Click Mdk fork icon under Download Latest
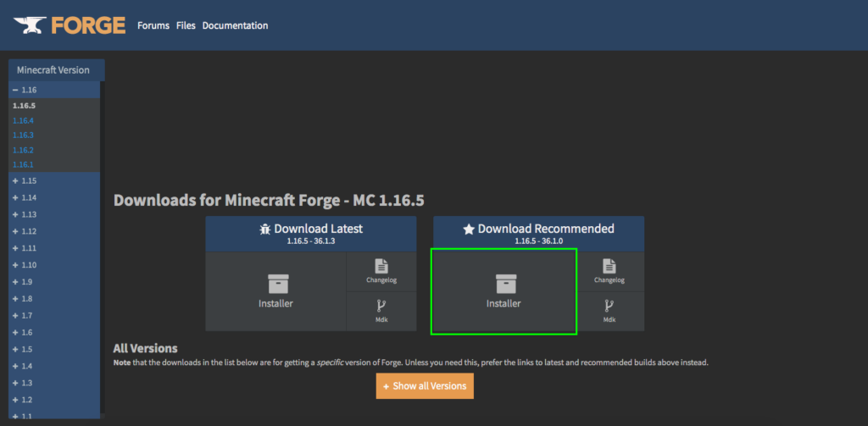Screen dimensions: 868x426 381,306
